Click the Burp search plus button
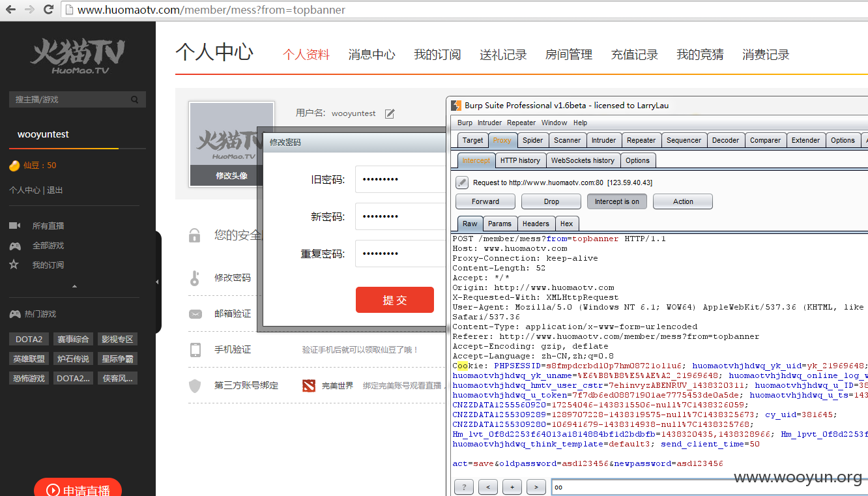Screen dimensions: 868x496 512,487
